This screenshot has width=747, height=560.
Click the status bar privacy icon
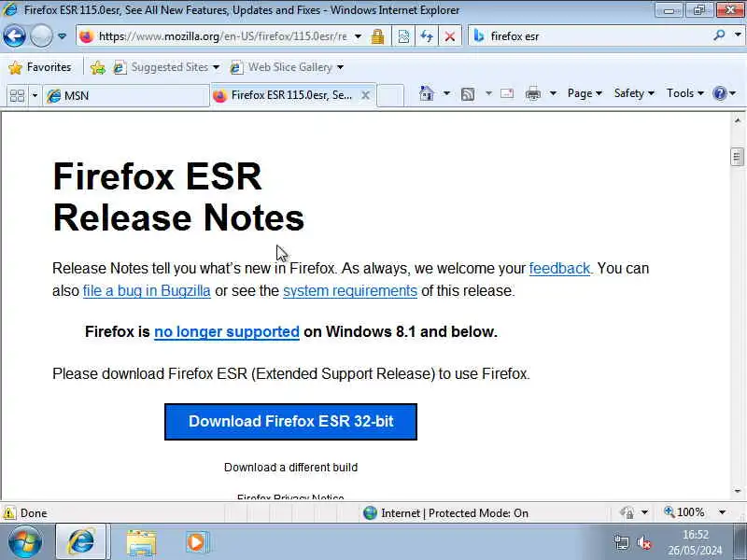(x=627, y=512)
